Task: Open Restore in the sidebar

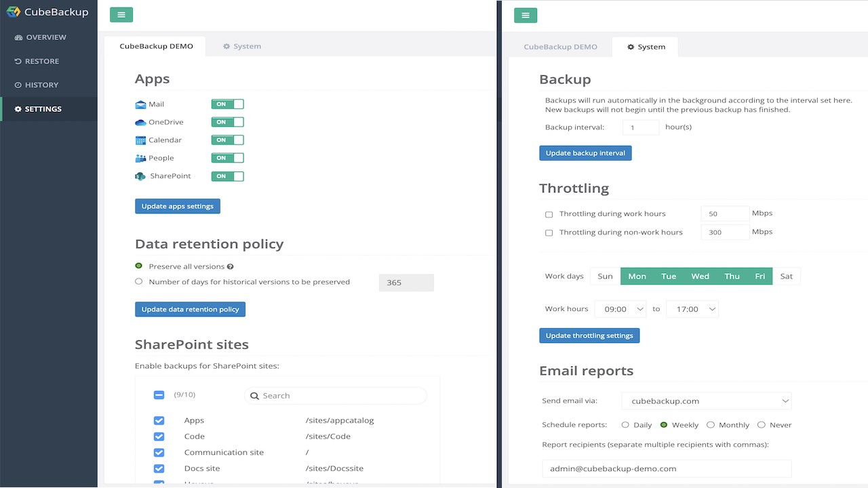Action: [42, 61]
